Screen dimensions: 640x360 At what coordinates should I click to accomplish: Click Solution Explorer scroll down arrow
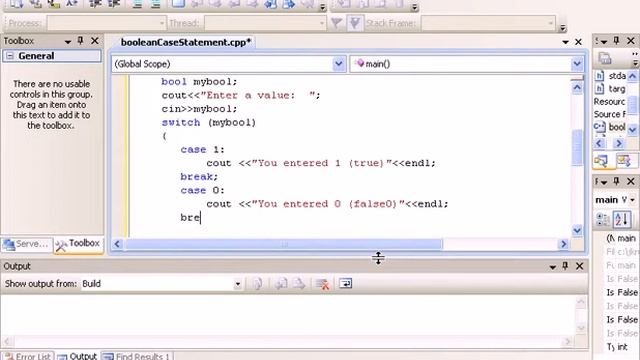pyautogui.click(x=632, y=130)
